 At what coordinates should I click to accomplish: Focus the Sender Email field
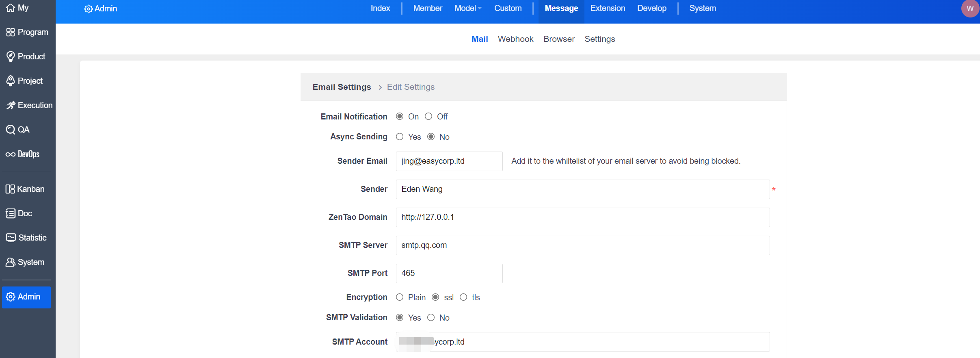(x=449, y=161)
